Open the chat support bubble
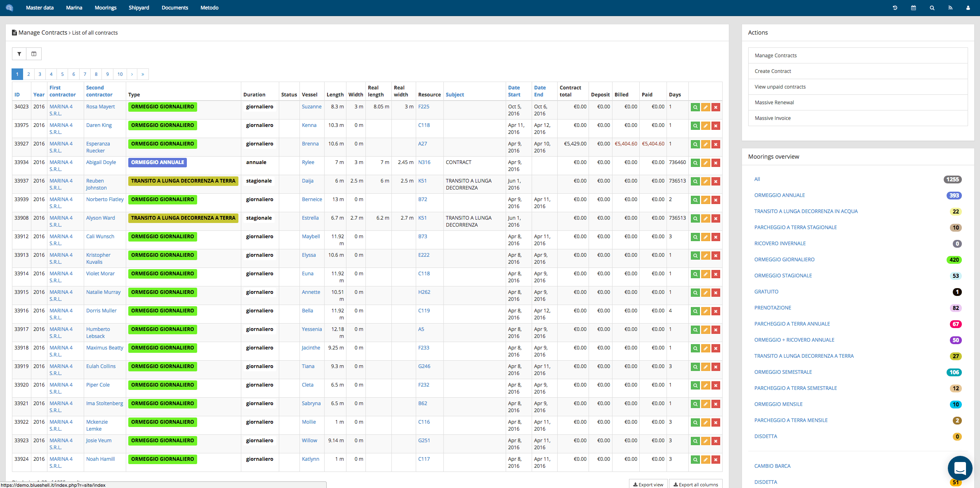 960,468
